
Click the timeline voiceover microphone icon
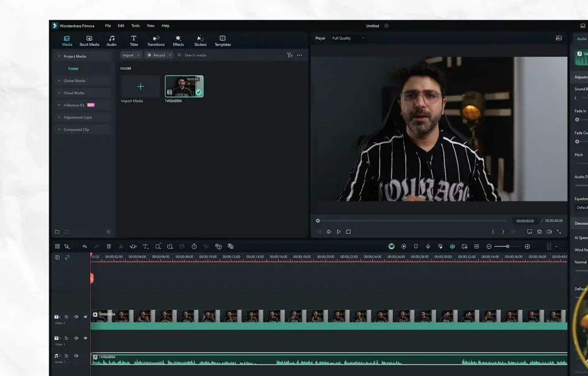coord(428,247)
